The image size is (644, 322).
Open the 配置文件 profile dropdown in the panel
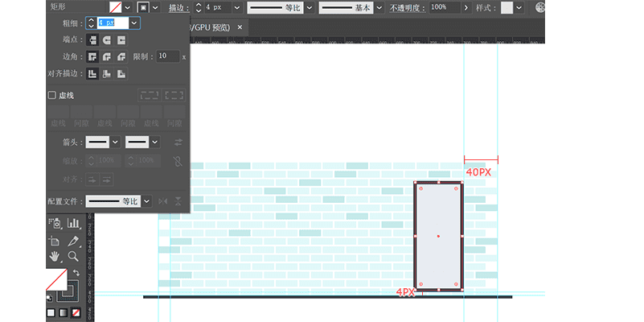(147, 201)
